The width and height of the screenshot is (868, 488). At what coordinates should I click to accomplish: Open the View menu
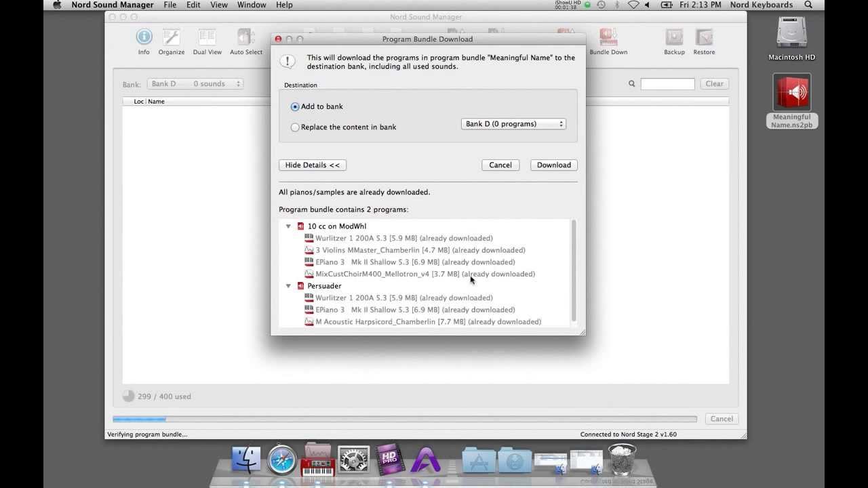219,5
